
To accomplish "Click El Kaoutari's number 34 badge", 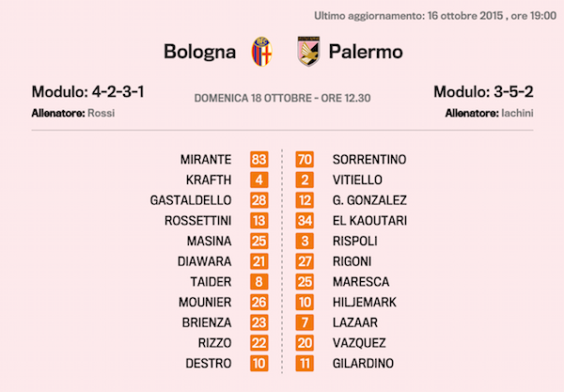I will 305,220.
